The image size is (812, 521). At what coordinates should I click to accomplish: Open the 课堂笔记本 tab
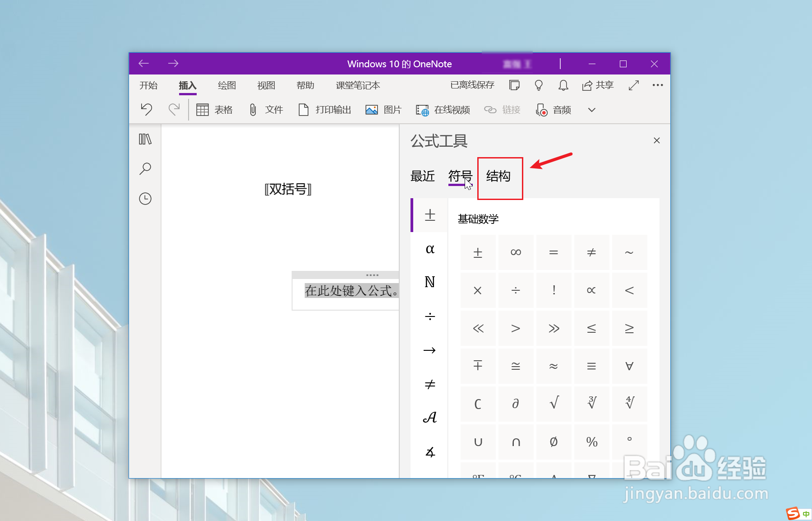tap(358, 85)
